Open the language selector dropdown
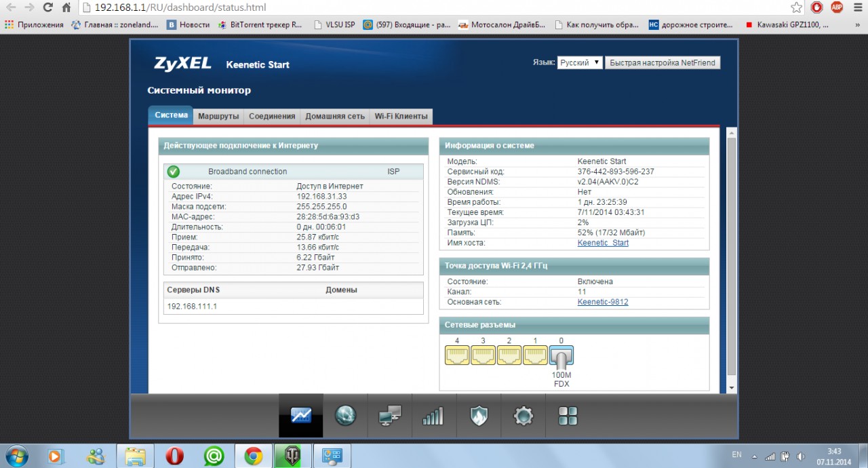This screenshot has width=868, height=468. 580,62
